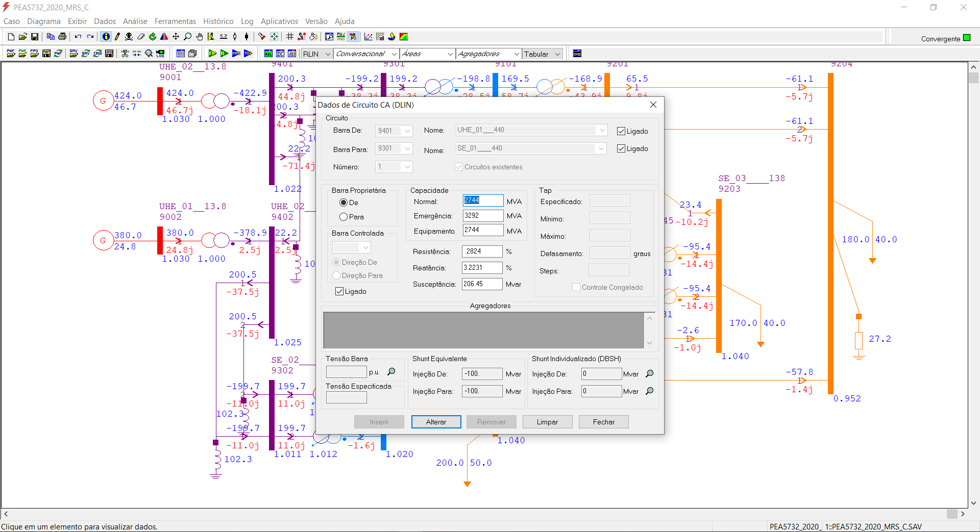
Task: Select the Direção Para radio option
Action: point(336,275)
